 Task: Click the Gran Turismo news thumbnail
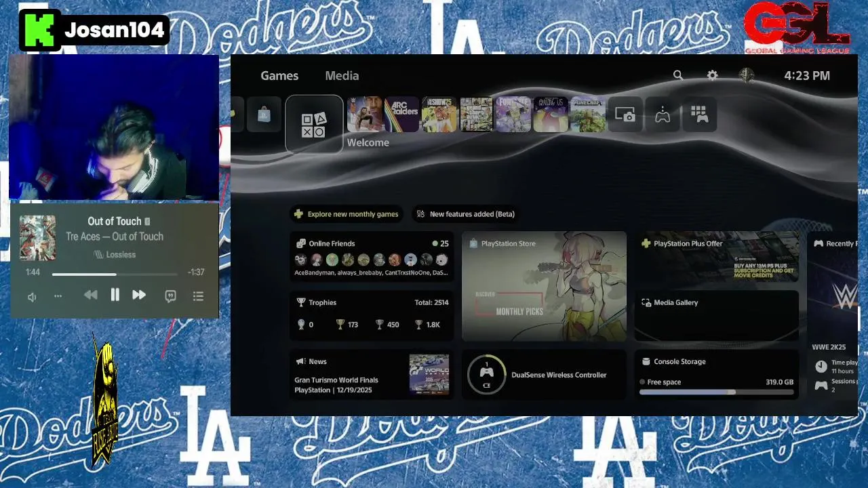429,374
